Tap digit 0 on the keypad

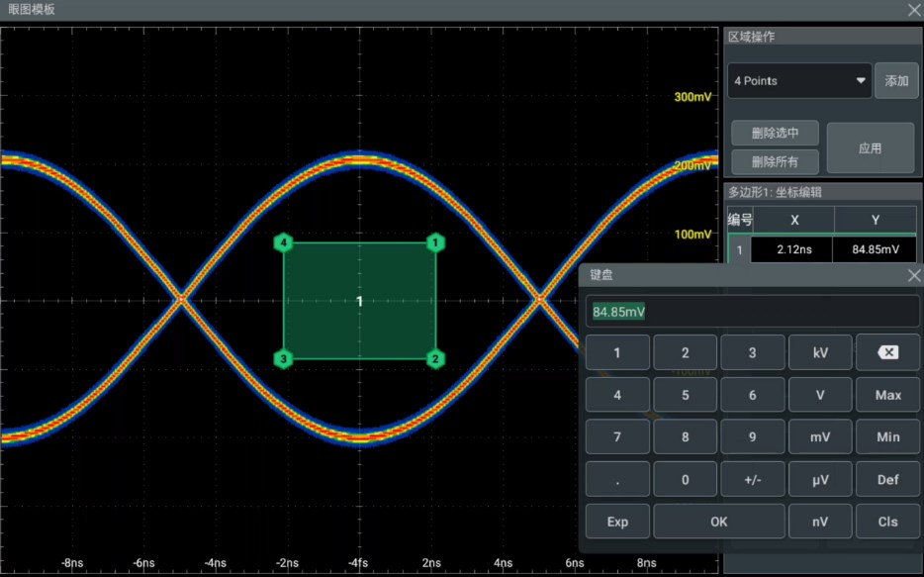(685, 479)
